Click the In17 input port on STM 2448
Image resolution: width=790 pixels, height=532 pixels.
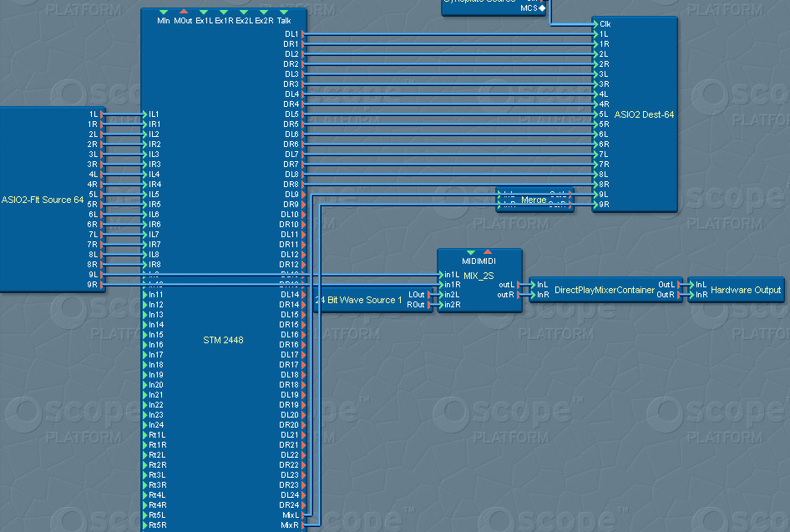click(145, 355)
